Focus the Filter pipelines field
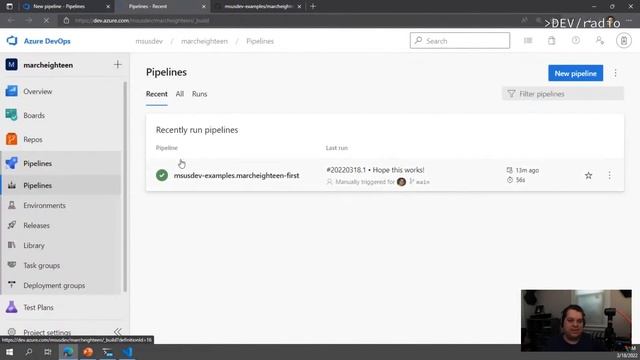640x360 pixels. [563, 94]
